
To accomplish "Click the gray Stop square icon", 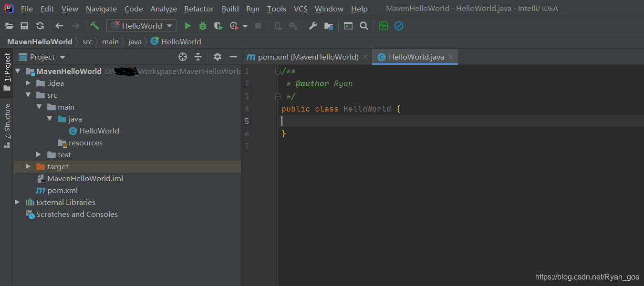I will (x=258, y=26).
